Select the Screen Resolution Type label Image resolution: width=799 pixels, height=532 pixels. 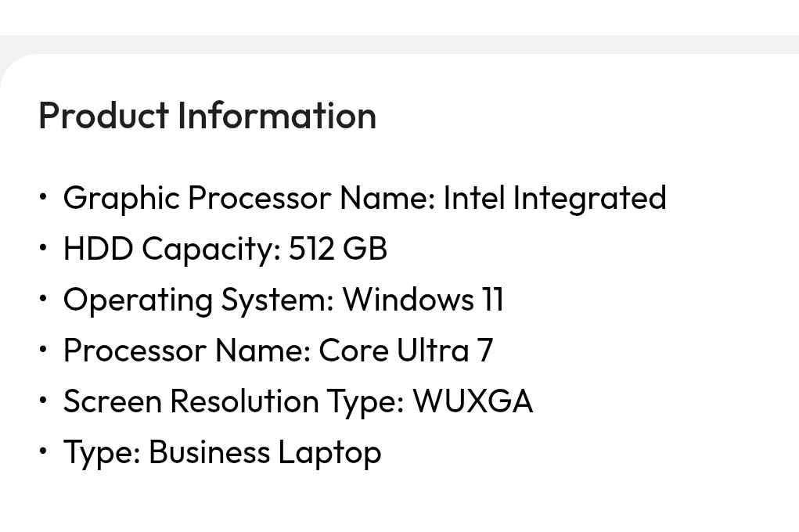pos(234,401)
